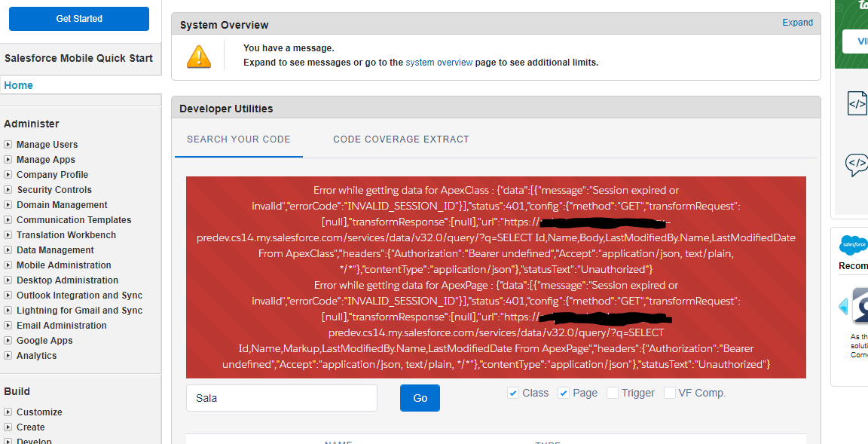Expand the Translation Workbench arrow
Image resolution: width=868 pixels, height=444 pixels.
[8, 234]
